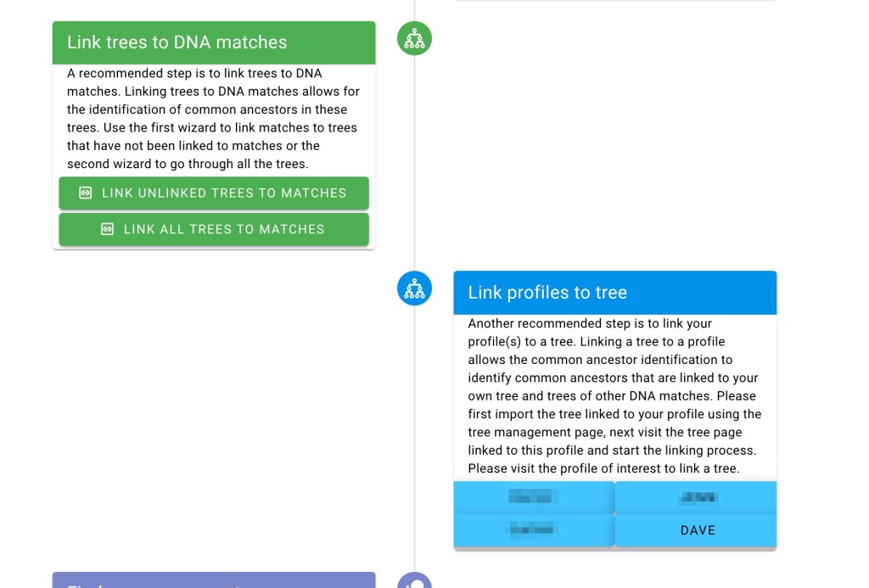
Task: Click link icon on Link Unlinked Trees button
Action: [x=85, y=193]
